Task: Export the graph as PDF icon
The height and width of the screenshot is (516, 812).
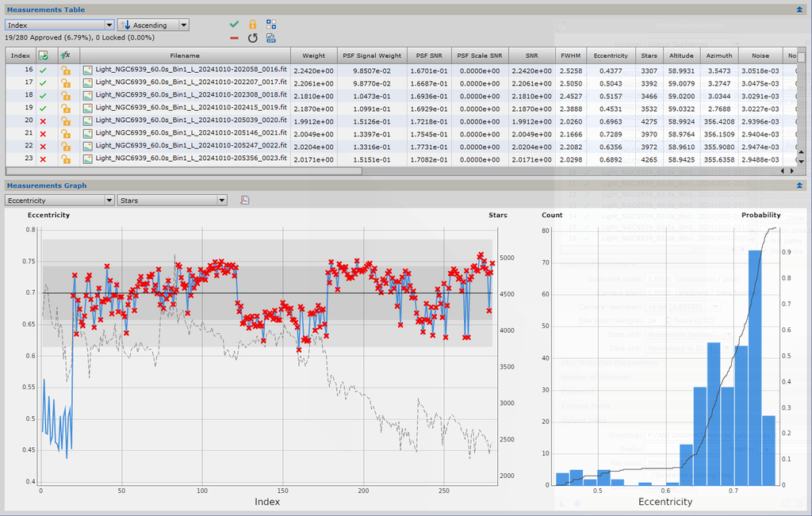Action: [x=245, y=201]
